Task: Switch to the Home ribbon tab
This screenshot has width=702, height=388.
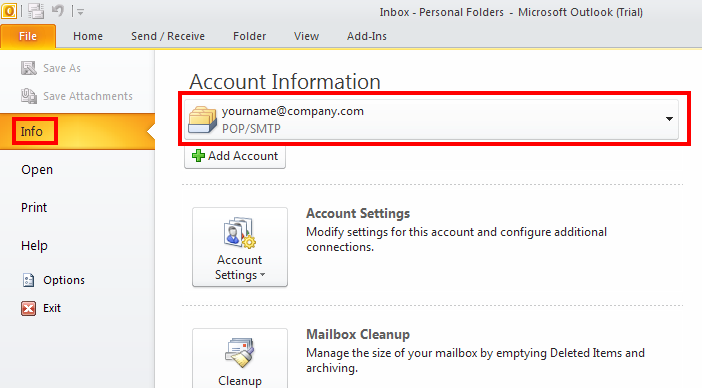Action: coord(88,36)
